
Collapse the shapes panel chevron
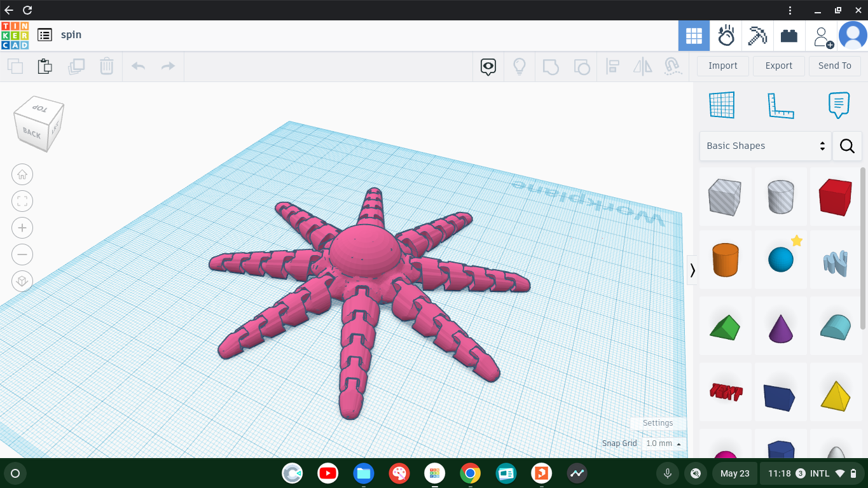pyautogui.click(x=692, y=270)
